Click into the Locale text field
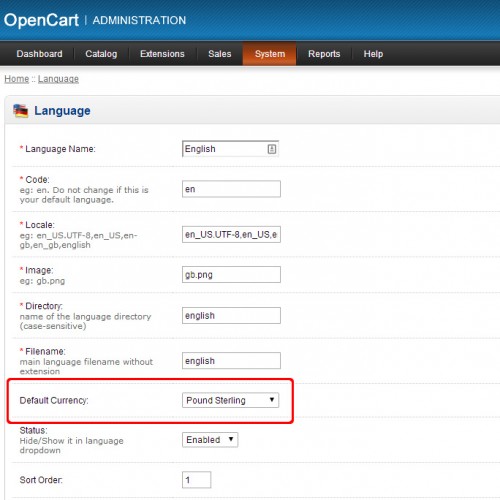 (x=231, y=234)
